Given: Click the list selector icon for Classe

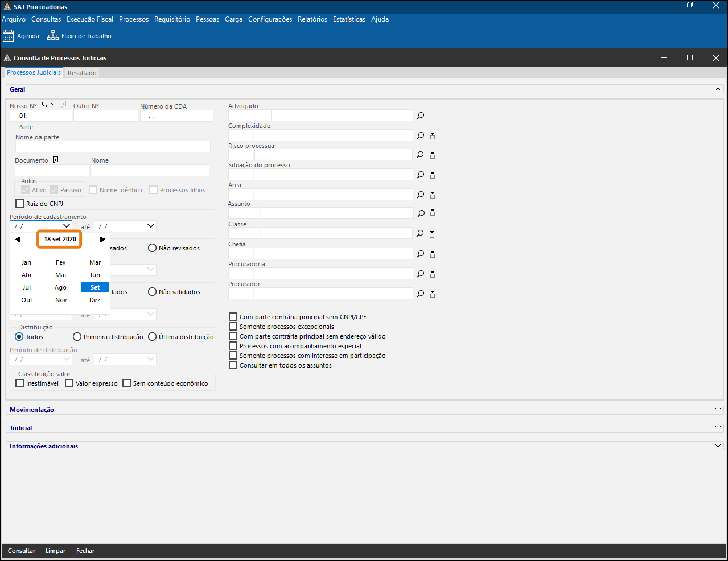Looking at the screenshot, I should point(433,234).
